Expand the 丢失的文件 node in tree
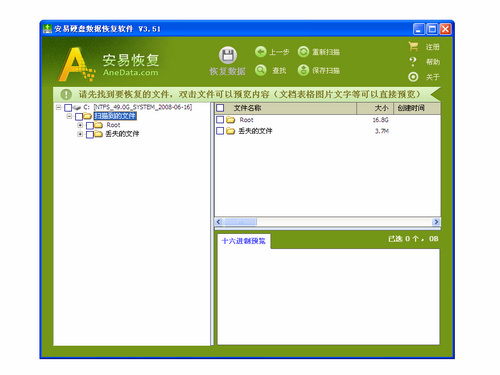Screen dimensions: 500x375 click(80, 134)
